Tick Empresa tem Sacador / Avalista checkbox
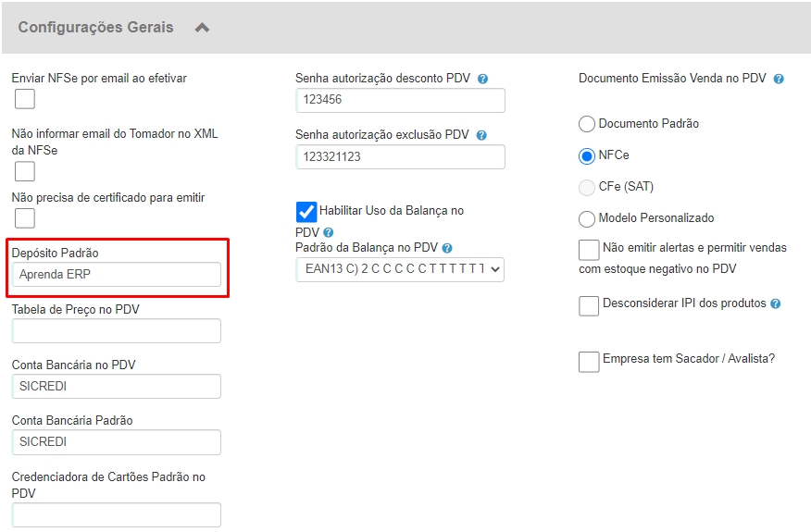The width and height of the screenshot is (811, 532). coord(589,362)
